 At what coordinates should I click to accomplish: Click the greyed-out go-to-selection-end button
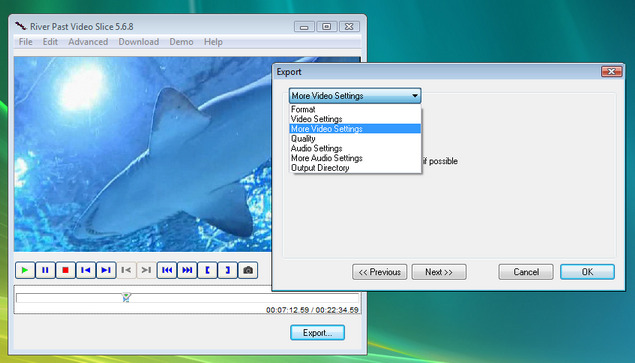[147, 270]
